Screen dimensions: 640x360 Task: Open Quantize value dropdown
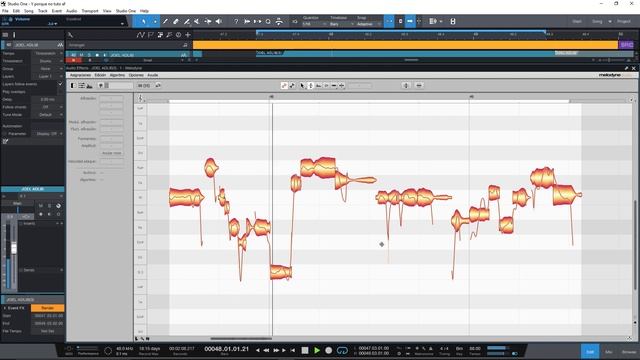click(x=314, y=24)
